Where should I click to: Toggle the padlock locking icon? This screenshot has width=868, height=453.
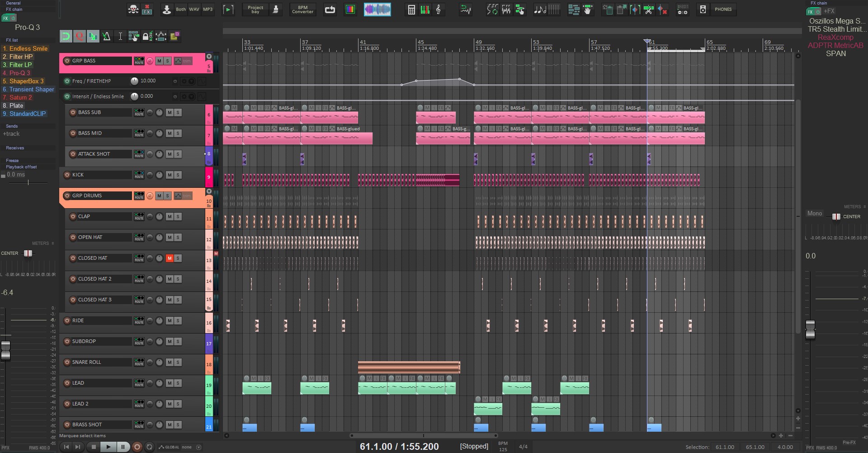[x=146, y=36]
